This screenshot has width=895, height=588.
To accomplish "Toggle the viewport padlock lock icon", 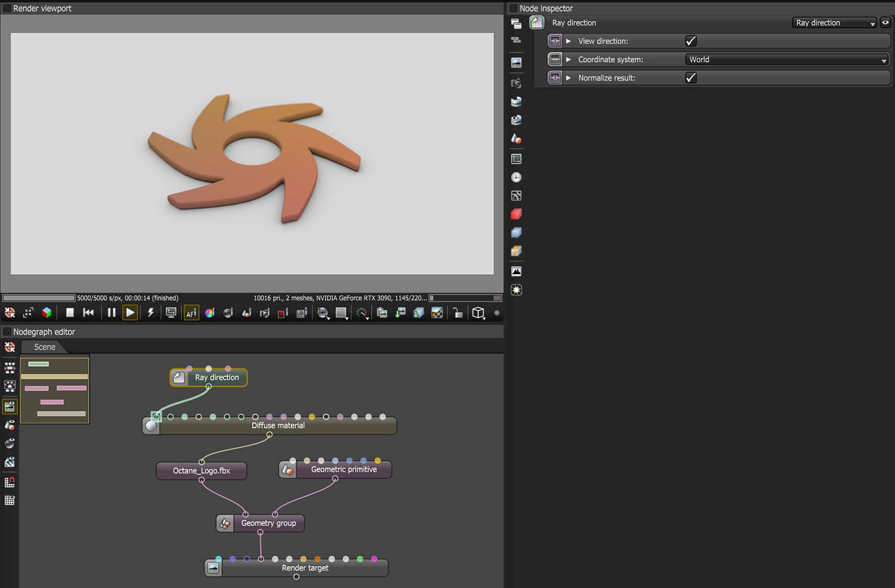I will click(x=457, y=312).
